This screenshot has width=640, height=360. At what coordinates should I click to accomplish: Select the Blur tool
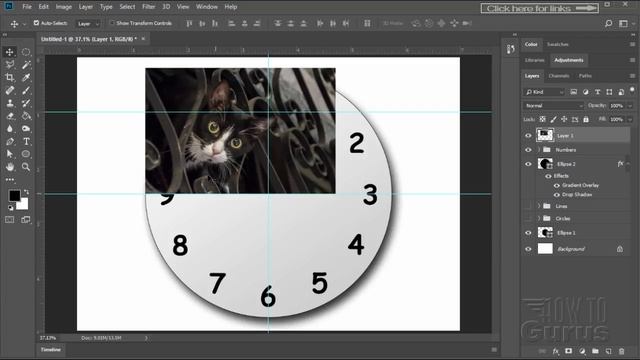pos(9,129)
